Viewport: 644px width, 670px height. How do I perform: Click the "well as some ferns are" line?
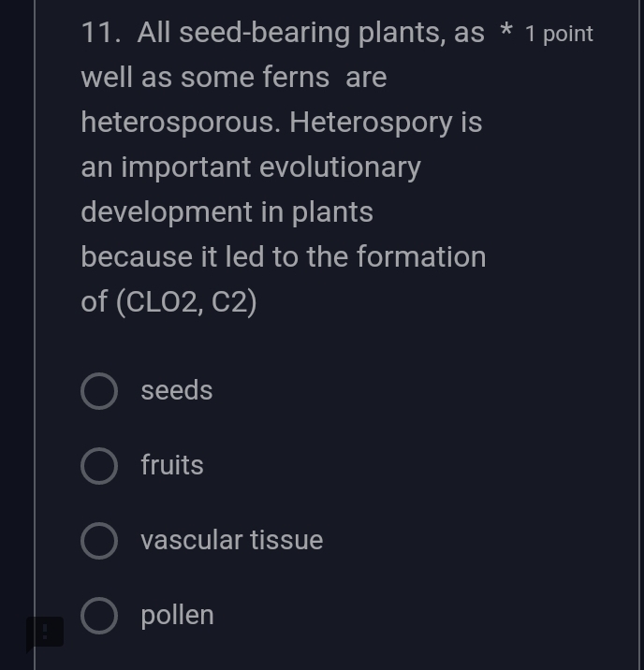coord(234,78)
